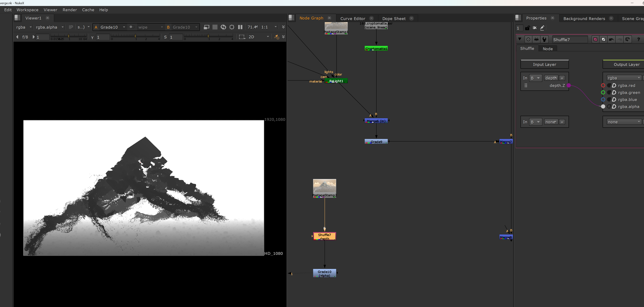This screenshot has height=307, width=644.
Task: Open the Workspace menu
Action: pyautogui.click(x=28, y=10)
